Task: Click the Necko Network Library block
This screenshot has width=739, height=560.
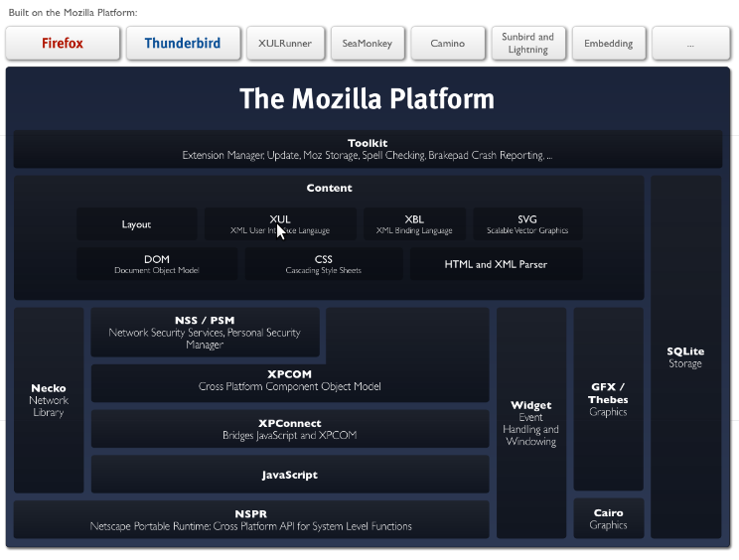Action: tap(49, 400)
